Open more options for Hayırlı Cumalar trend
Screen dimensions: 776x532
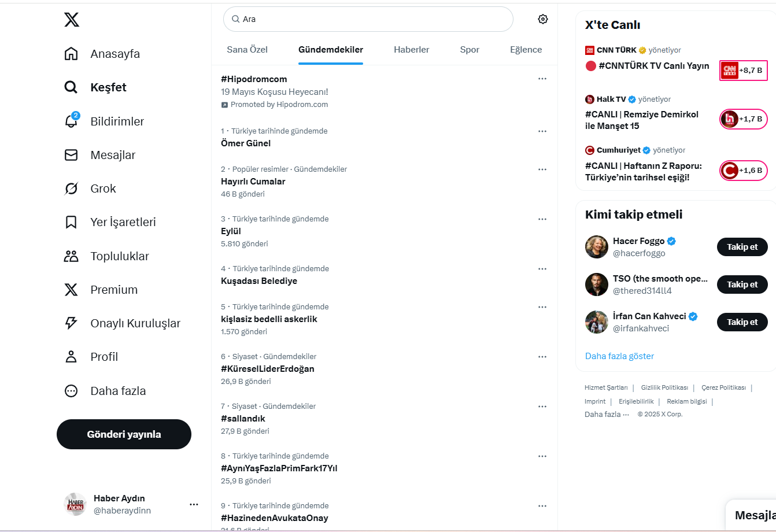542,169
